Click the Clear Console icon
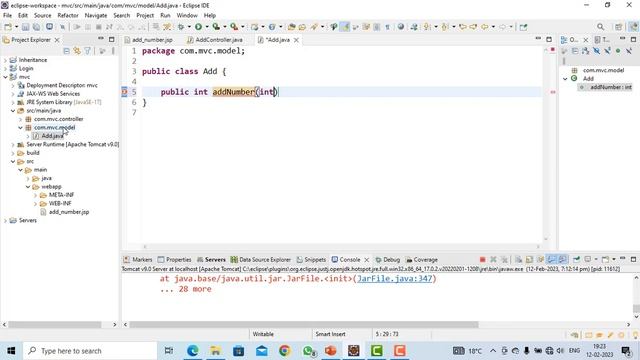The width and height of the screenshot is (640, 360). point(518,260)
